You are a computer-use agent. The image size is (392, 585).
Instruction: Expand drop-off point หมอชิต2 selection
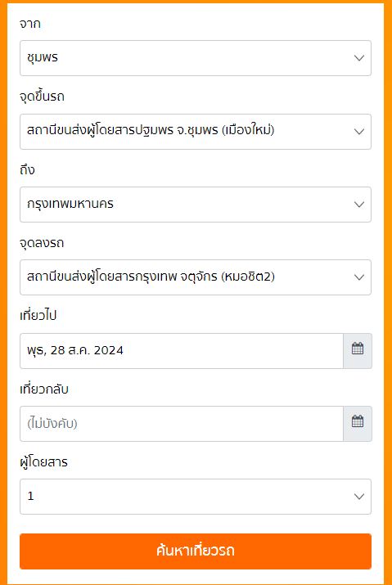pos(196,277)
